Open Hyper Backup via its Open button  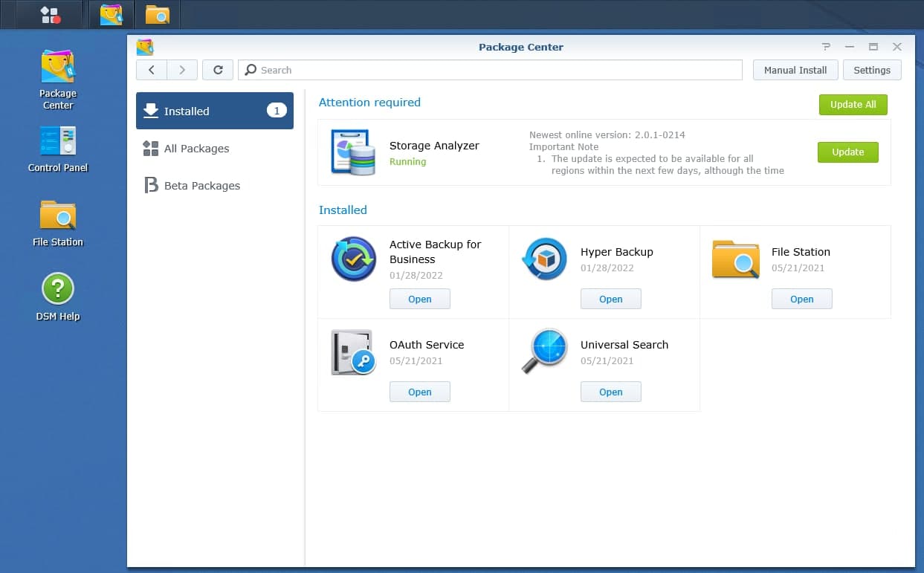pos(611,299)
